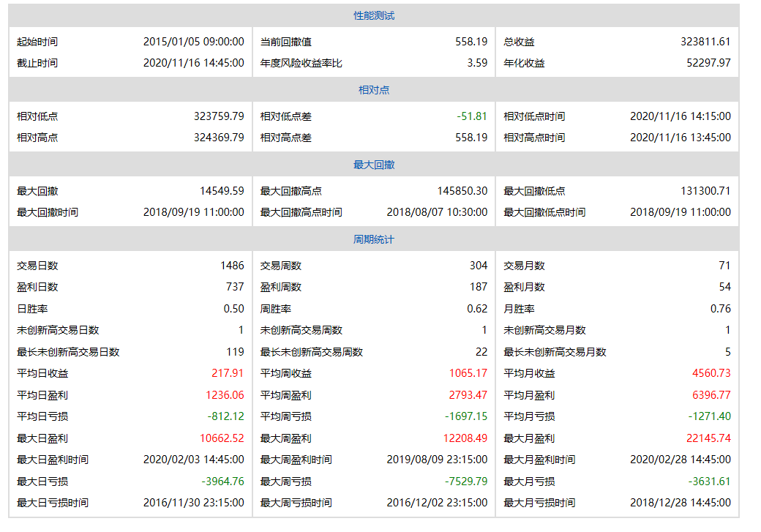Click average weekly loss -1697.15

point(466,417)
